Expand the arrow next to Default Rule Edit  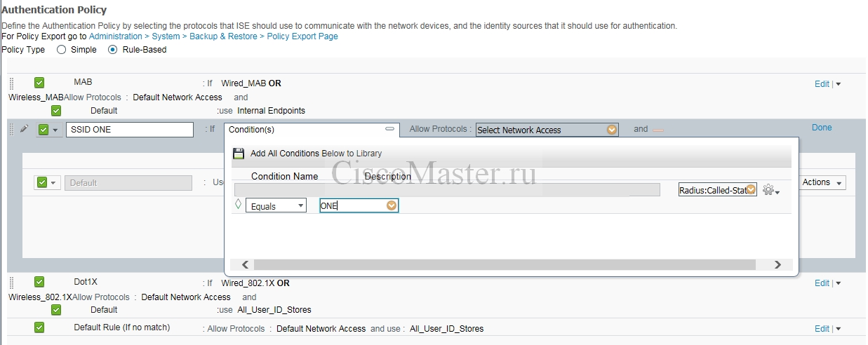point(838,329)
